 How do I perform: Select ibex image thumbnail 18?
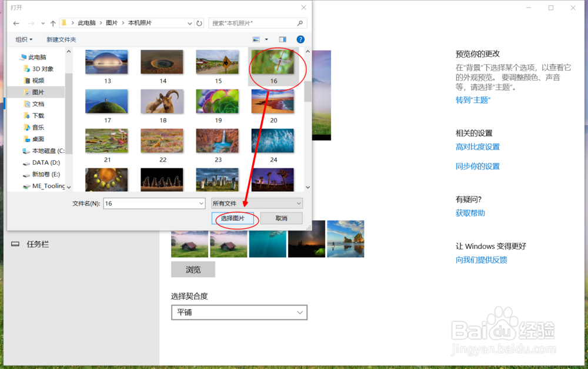click(162, 101)
